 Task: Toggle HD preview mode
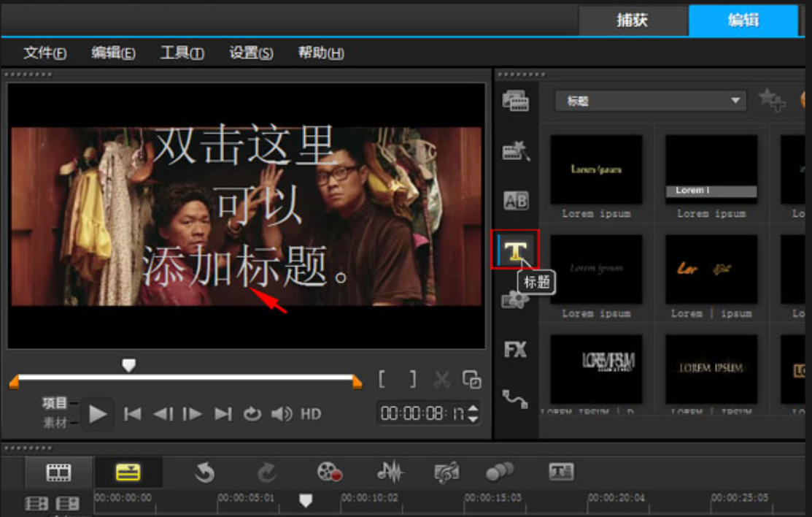click(x=311, y=414)
